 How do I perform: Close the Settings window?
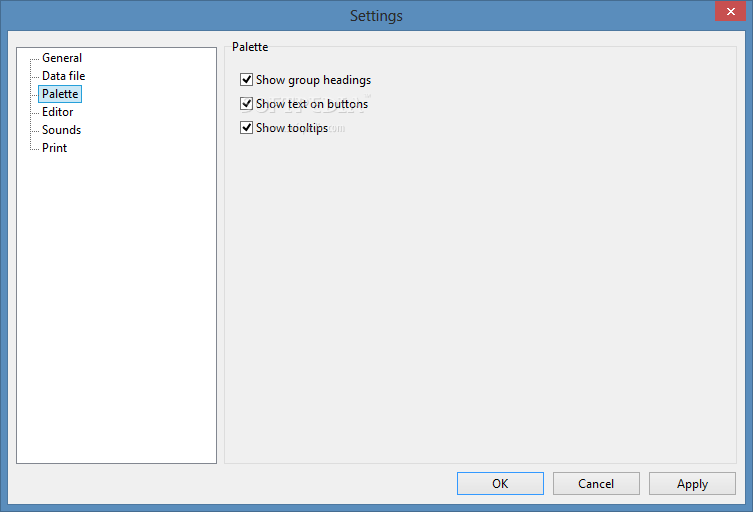pyautogui.click(x=730, y=11)
